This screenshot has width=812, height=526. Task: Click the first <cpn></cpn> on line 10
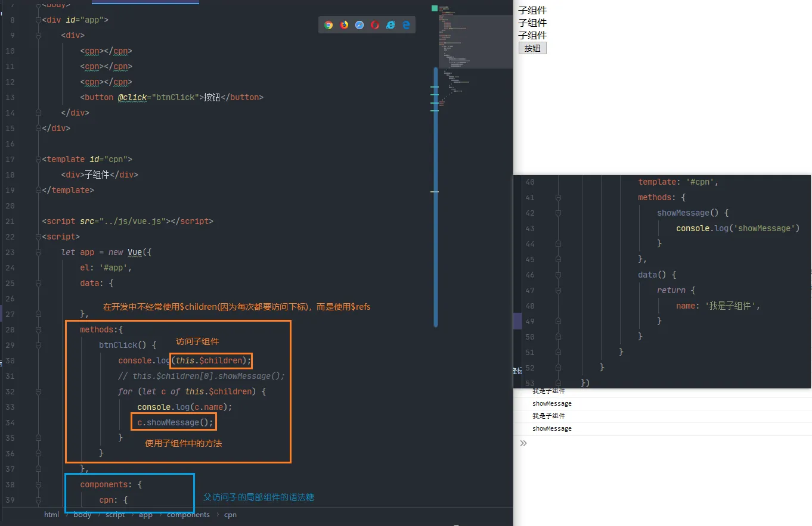[106, 51]
